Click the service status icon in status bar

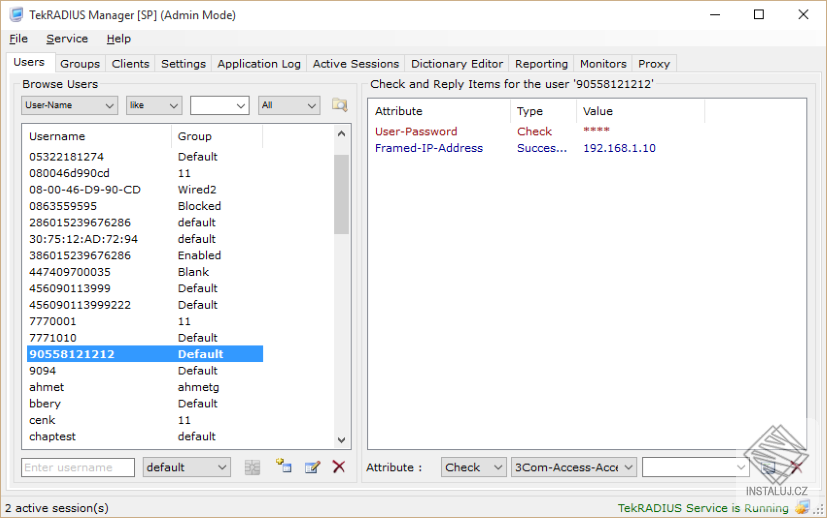802,507
